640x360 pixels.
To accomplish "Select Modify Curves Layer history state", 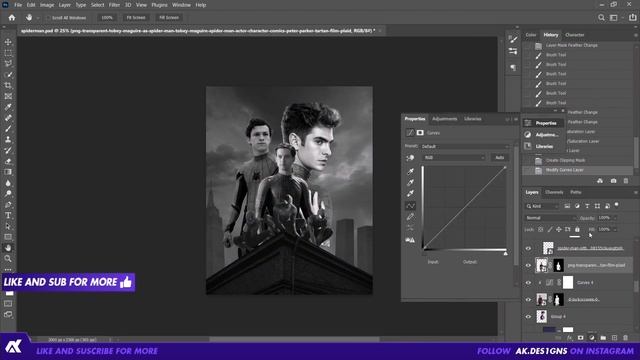I will pyautogui.click(x=578, y=170).
